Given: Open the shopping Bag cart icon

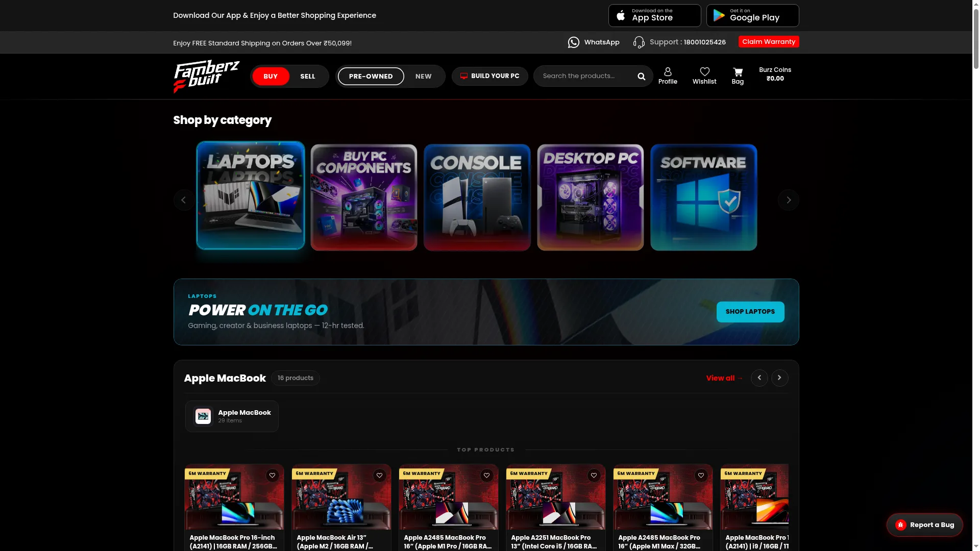Looking at the screenshot, I should (738, 72).
